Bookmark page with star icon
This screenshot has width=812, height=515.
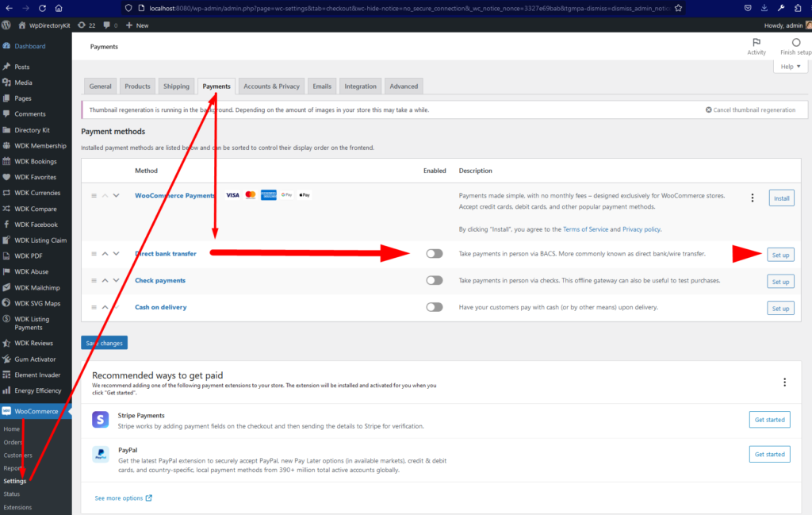click(679, 8)
